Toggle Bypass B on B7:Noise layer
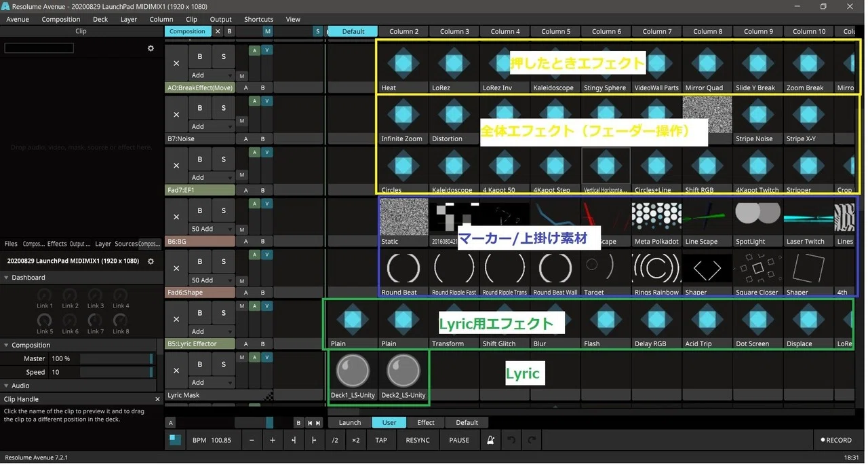This screenshot has width=868, height=465. 200,108
